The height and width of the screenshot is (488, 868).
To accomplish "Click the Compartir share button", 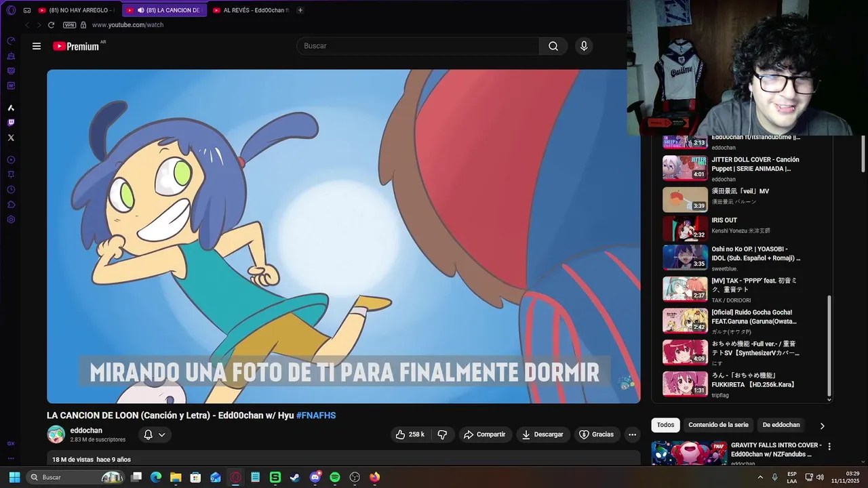I will [485, 434].
